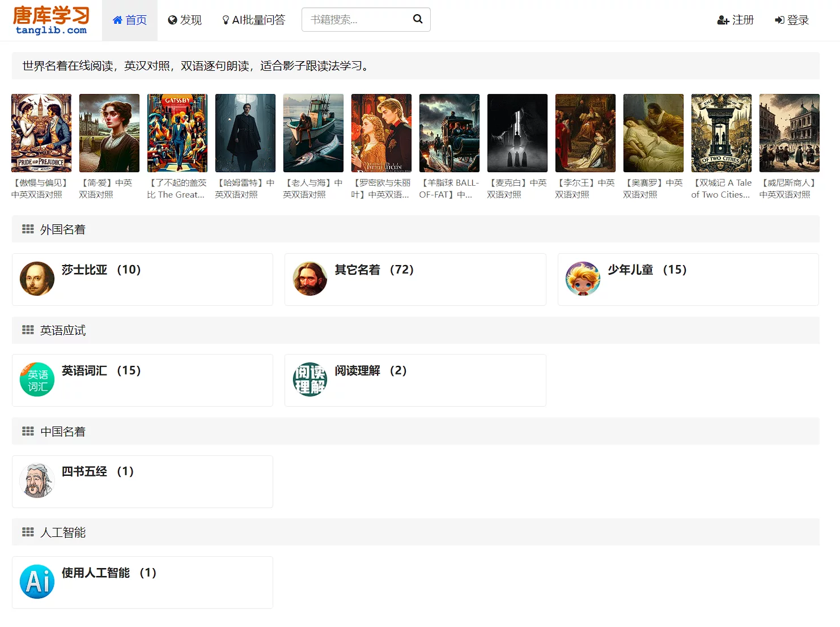Viewport: 840px width, 627px height.
Task: Click the Tale of Two Cities cover
Action: pos(722,133)
